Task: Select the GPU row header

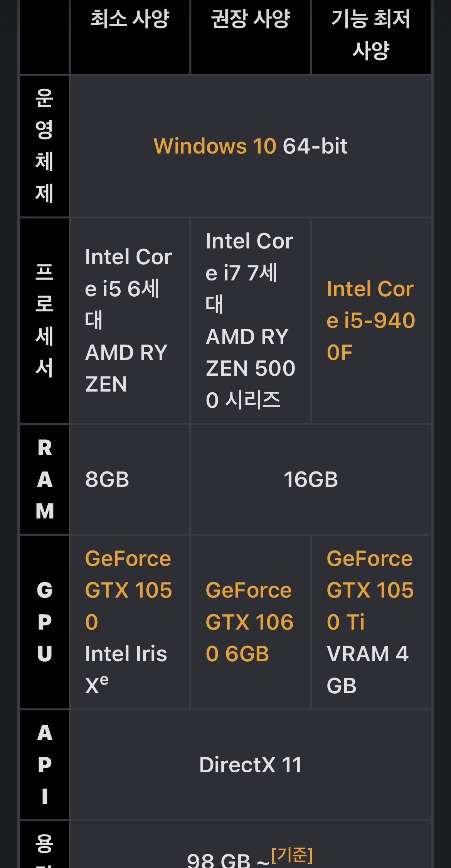Action: (x=45, y=621)
